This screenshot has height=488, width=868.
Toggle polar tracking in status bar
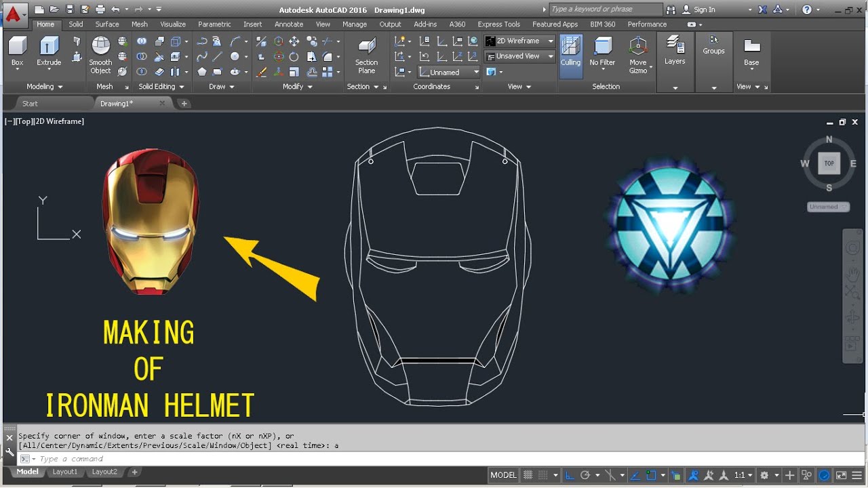(585, 475)
